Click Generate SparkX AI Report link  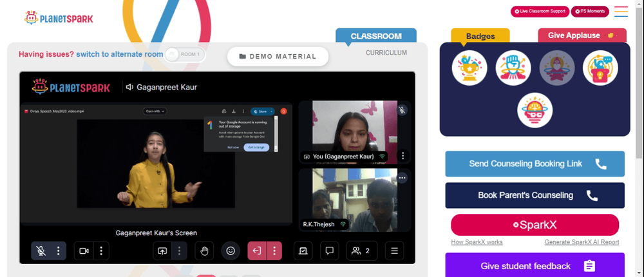[582, 242]
